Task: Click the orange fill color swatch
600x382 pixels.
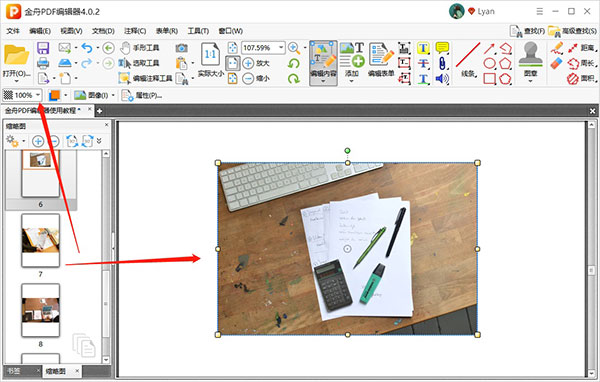Action: (x=54, y=95)
